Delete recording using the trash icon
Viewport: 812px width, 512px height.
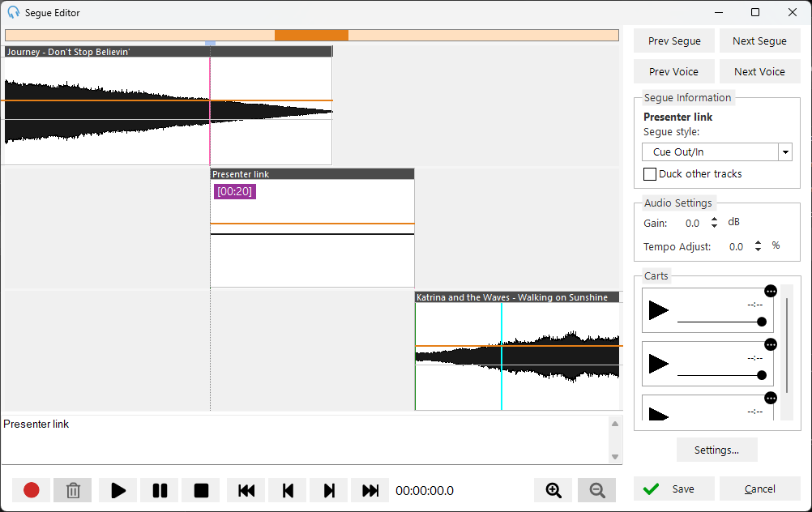(73, 490)
